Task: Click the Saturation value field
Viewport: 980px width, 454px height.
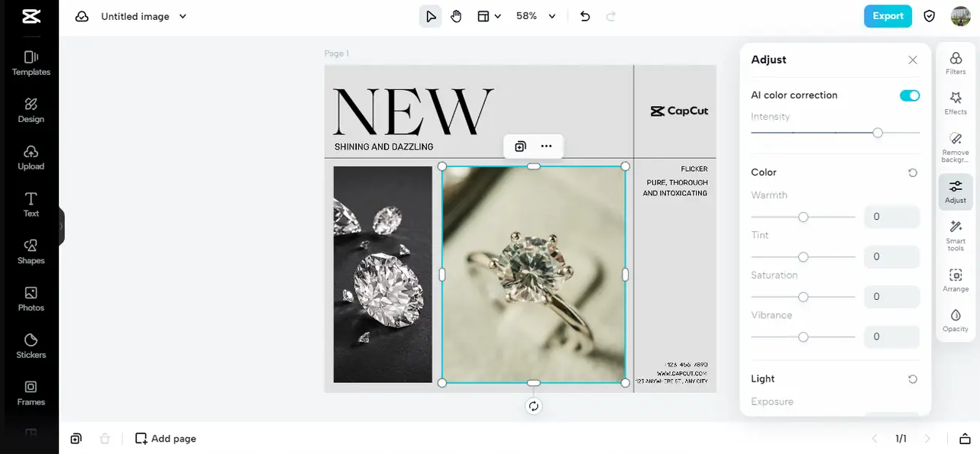Action: tap(891, 297)
